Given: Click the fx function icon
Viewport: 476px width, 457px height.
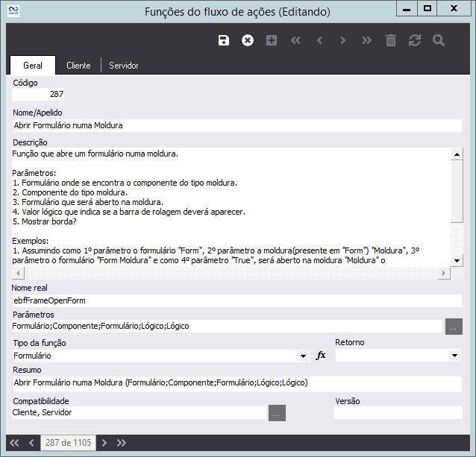Looking at the screenshot, I should point(321,356).
